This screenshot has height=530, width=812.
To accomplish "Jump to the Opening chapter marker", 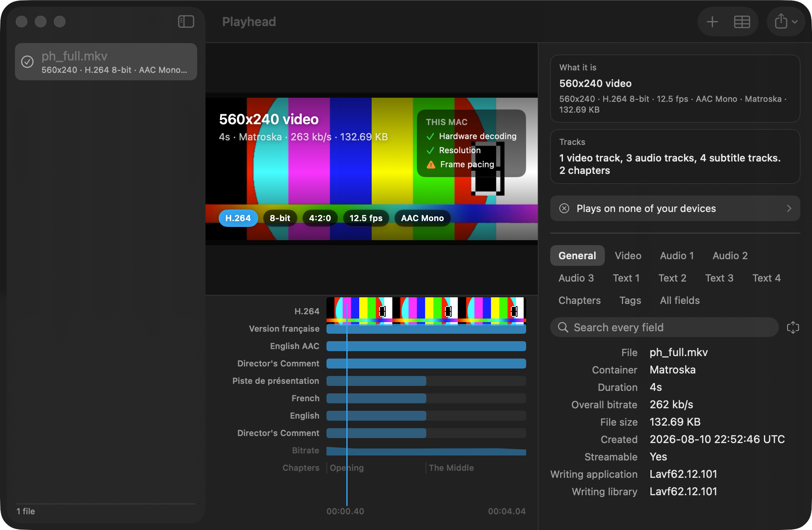I will tap(347, 468).
